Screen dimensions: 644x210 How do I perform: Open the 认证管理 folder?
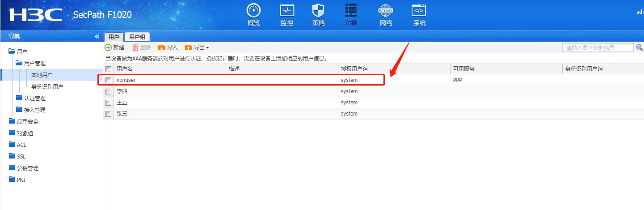click(x=31, y=99)
